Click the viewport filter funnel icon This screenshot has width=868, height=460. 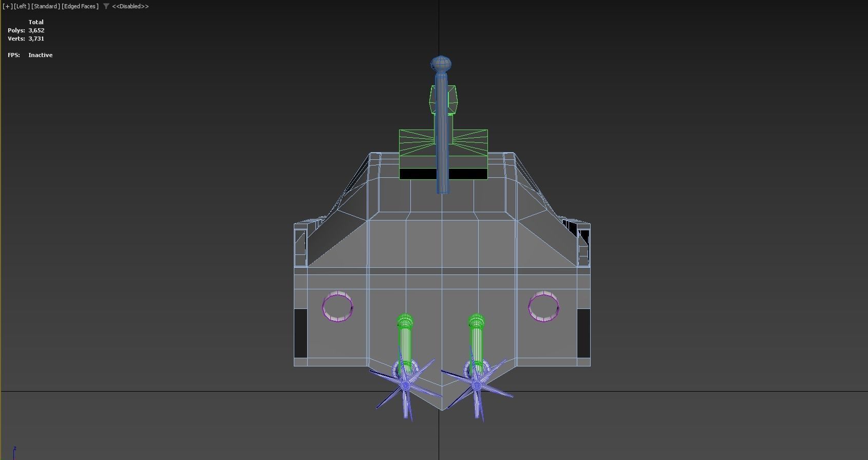[x=106, y=6]
